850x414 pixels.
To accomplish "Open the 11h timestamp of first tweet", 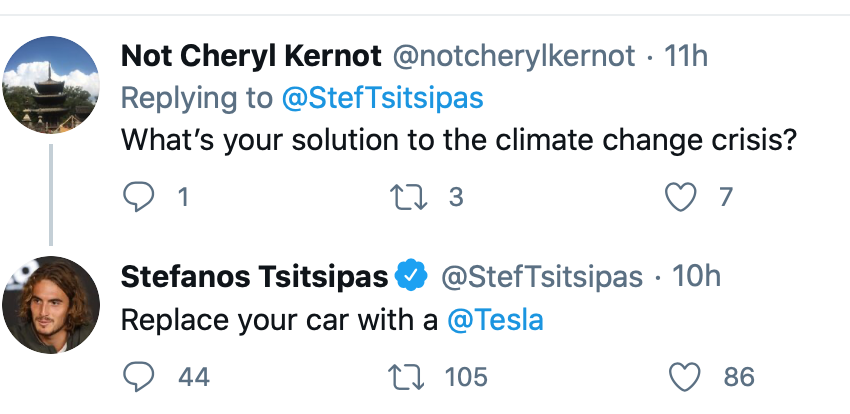I will click(x=686, y=56).
